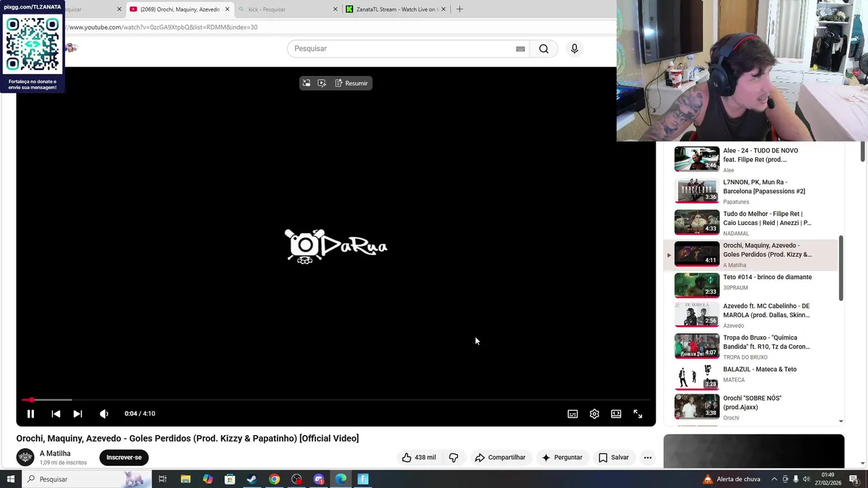Open Steam from the taskbar
This screenshot has width=868, height=488.
click(x=252, y=479)
